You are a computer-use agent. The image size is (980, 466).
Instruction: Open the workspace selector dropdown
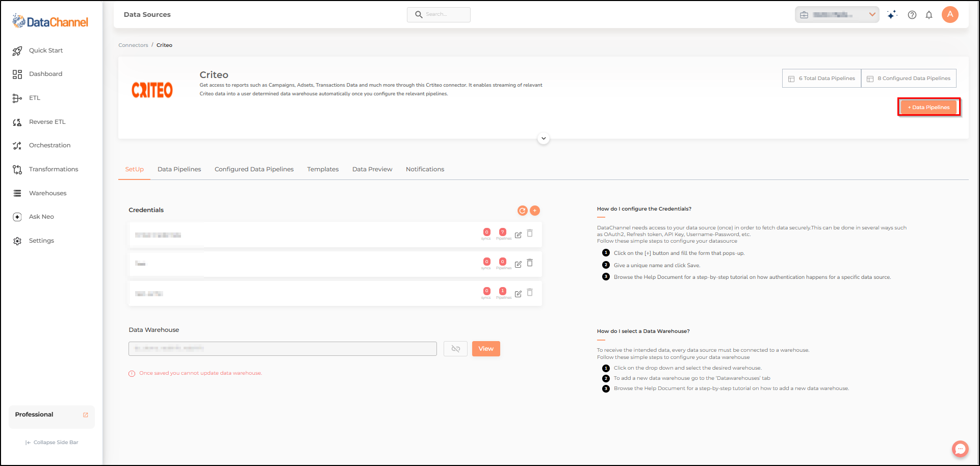coord(837,15)
